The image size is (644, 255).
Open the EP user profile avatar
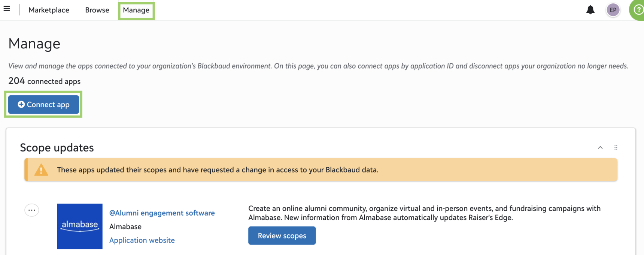[x=613, y=10]
